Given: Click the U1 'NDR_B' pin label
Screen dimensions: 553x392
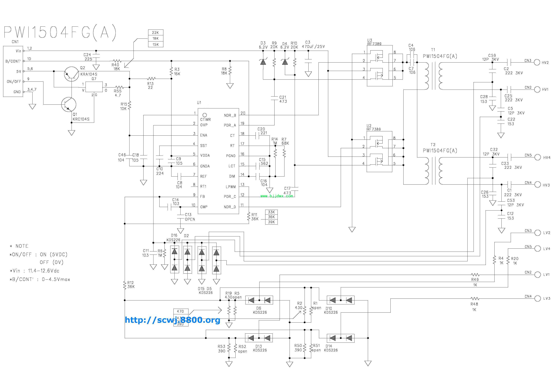Looking at the screenshot, I should [x=230, y=115].
